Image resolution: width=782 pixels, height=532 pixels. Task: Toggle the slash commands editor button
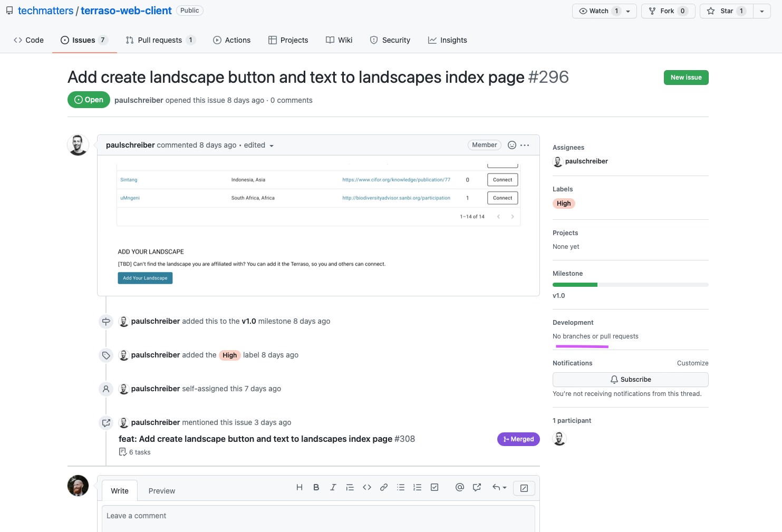point(524,488)
